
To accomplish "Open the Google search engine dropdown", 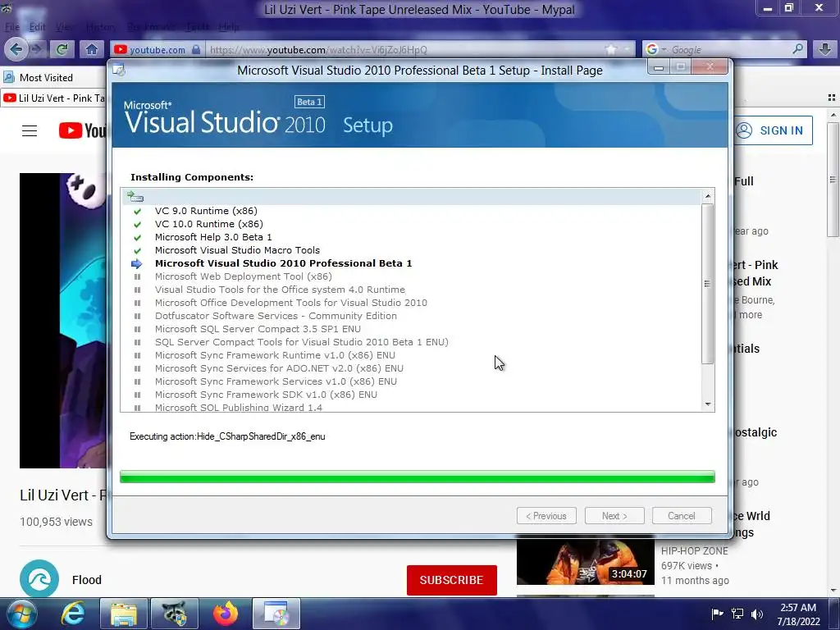I will 664,49.
